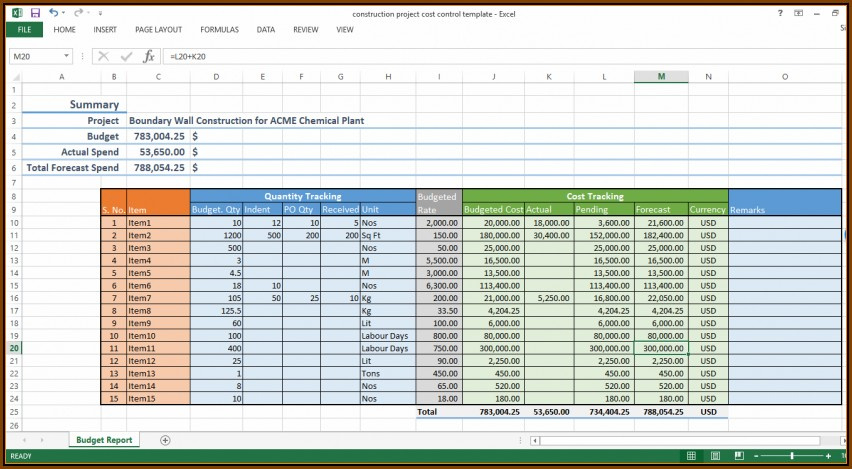This screenshot has width=852, height=469.
Task: Switch to the INSERT ribbon tab
Action: [x=105, y=30]
